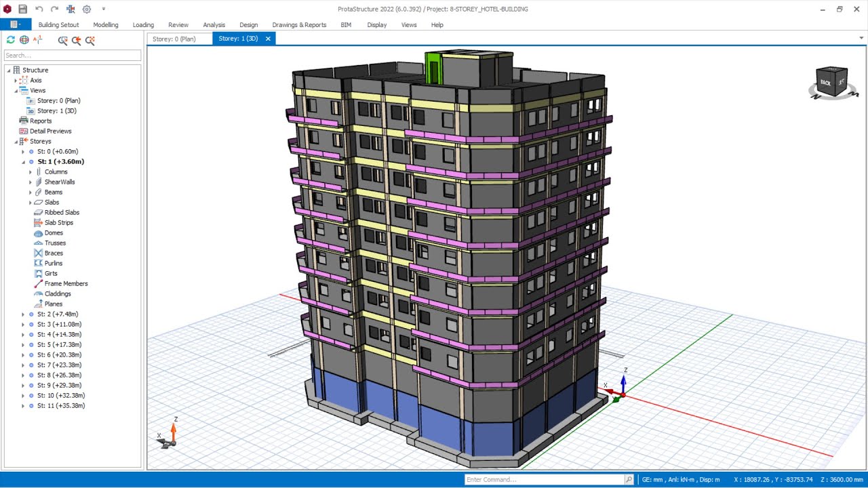
Task: Open the Loading ribbon tab
Action: click(x=143, y=24)
